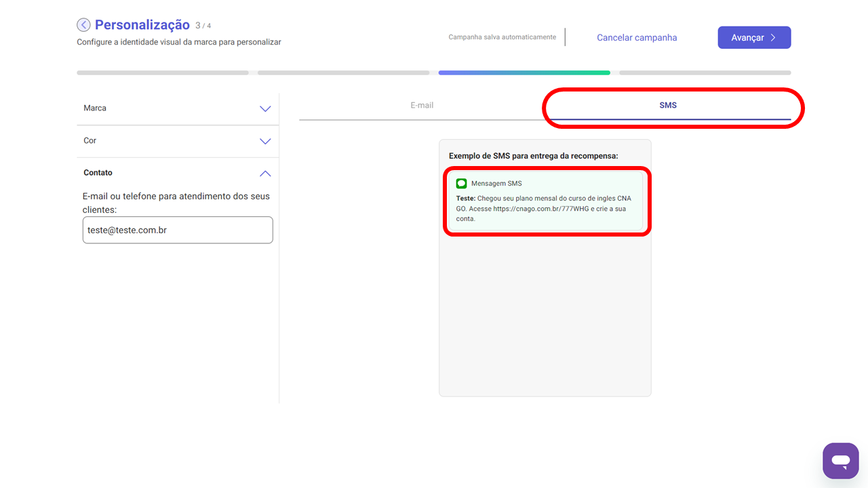Click the Cor section label
Viewport: 868px width, 488px height.
coord(90,141)
